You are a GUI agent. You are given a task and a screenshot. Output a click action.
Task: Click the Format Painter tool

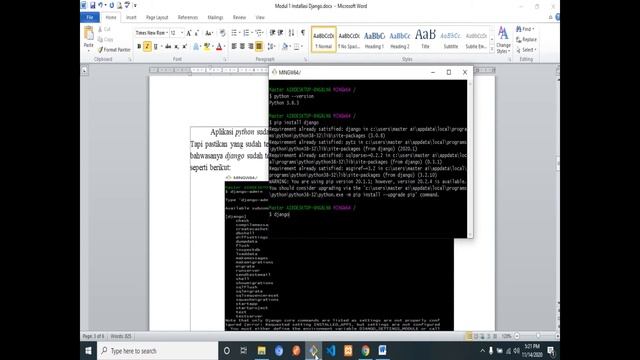(114, 50)
